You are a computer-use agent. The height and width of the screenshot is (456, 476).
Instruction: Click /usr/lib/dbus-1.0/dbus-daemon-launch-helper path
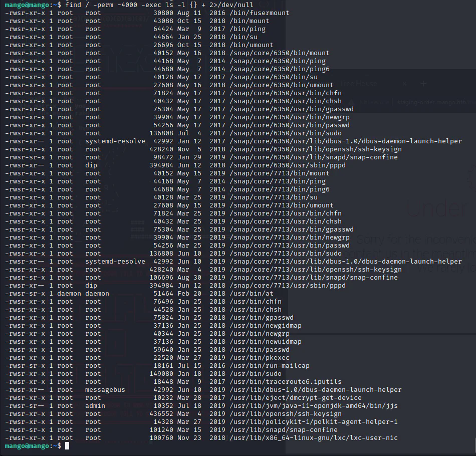point(316,390)
